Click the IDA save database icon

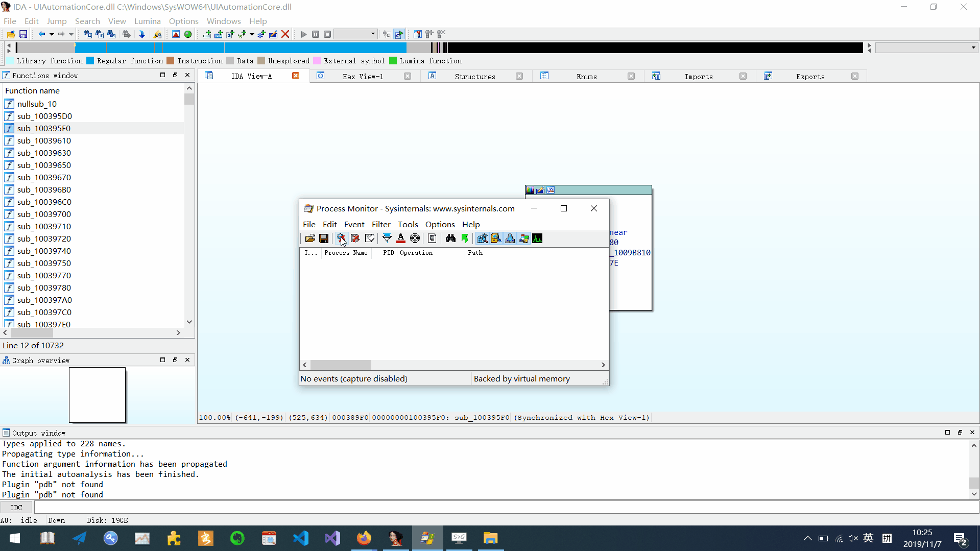[23, 34]
